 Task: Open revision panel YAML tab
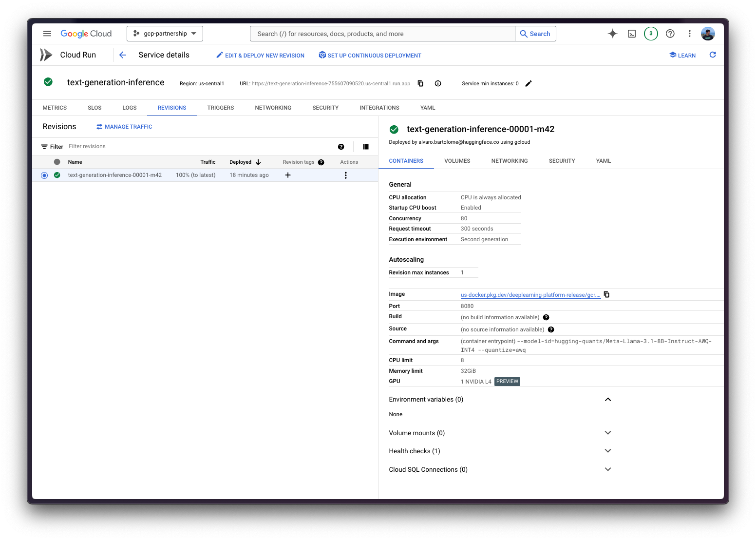click(x=604, y=161)
